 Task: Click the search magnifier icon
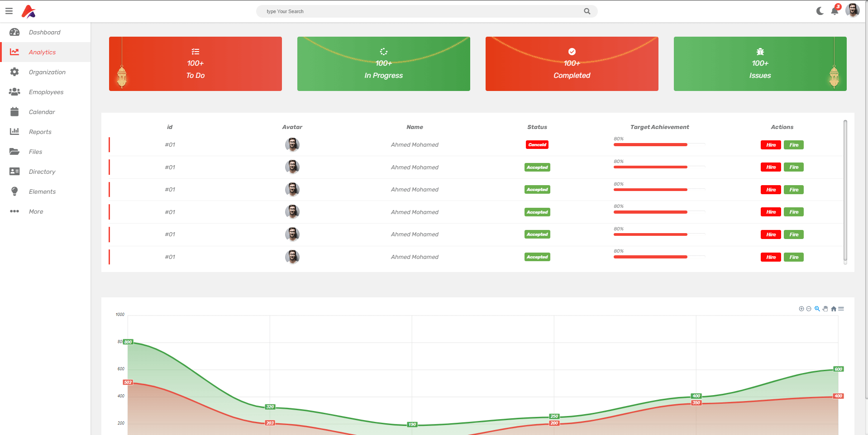(x=587, y=11)
